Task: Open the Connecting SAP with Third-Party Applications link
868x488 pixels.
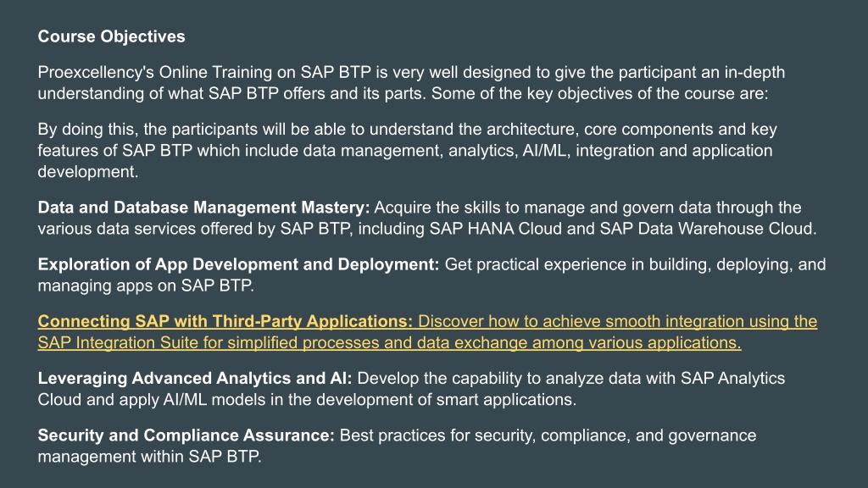Action: point(225,321)
